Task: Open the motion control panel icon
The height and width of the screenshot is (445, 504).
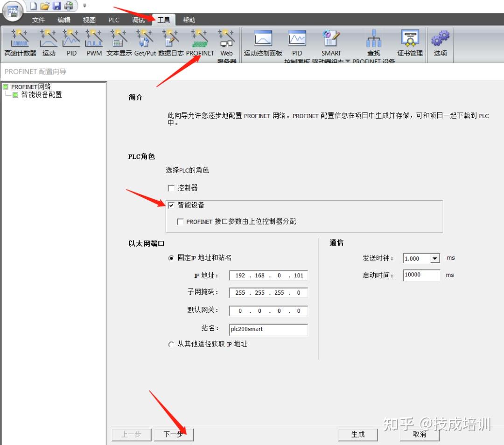Action: 263,43
